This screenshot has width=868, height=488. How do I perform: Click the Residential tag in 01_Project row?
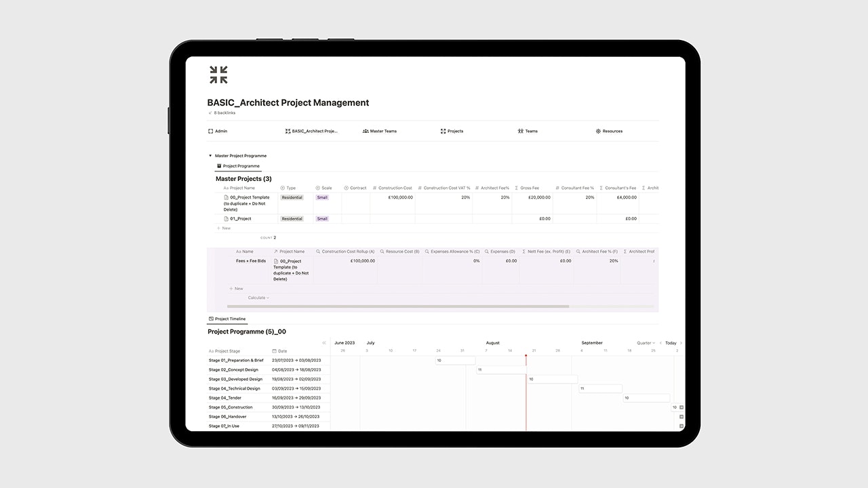tap(292, 219)
